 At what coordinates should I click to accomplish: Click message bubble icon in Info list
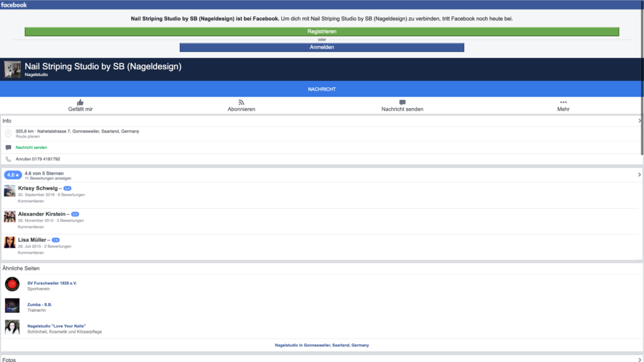8,147
